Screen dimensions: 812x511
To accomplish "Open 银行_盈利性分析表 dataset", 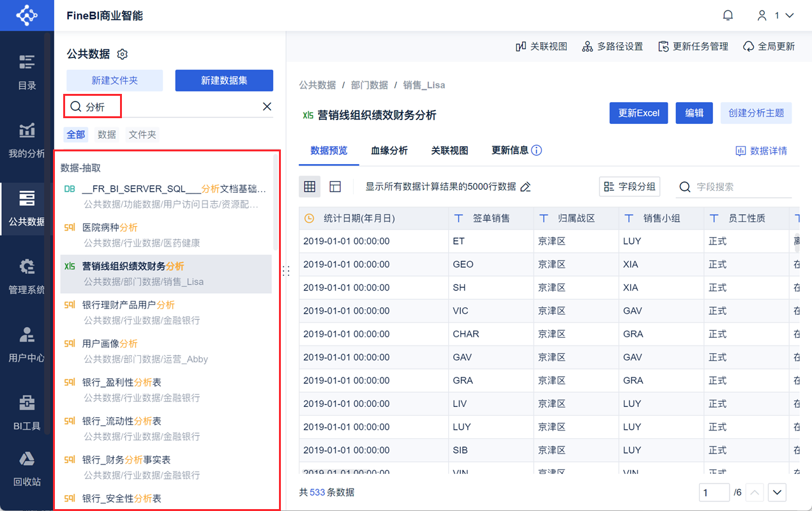I will click(x=166, y=390).
